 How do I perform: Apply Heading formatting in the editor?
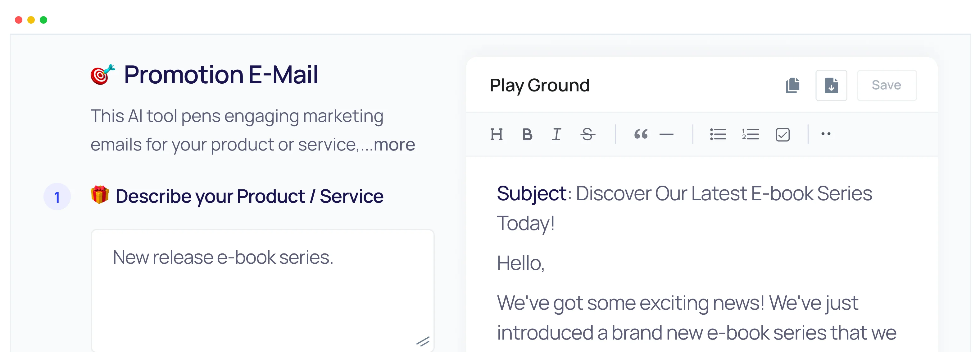click(497, 134)
